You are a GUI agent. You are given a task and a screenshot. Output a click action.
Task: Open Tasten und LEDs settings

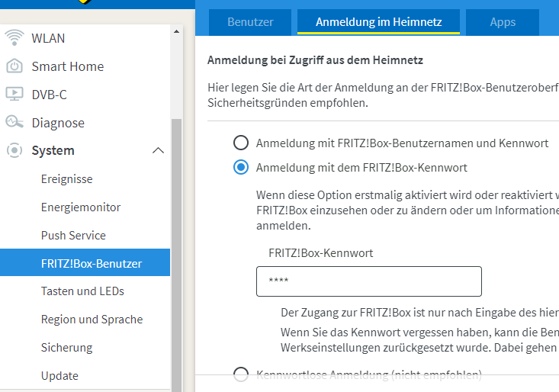pyautogui.click(x=82, y=291)
